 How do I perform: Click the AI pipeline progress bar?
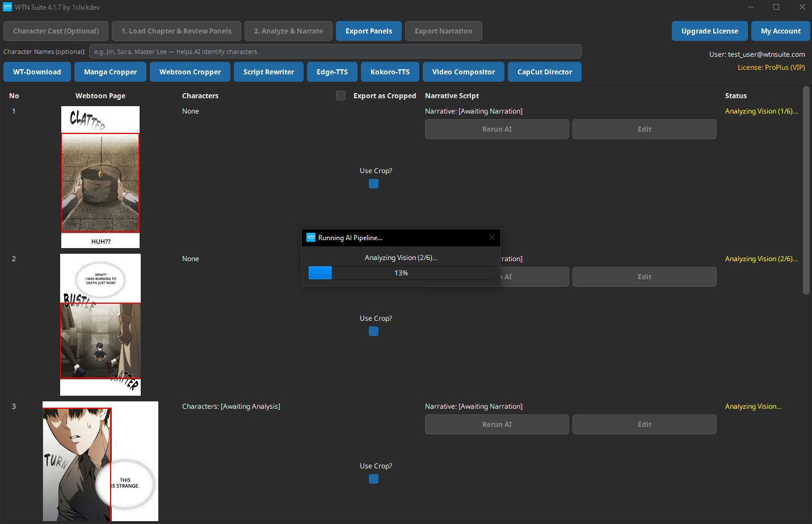(x=401, y=273)
